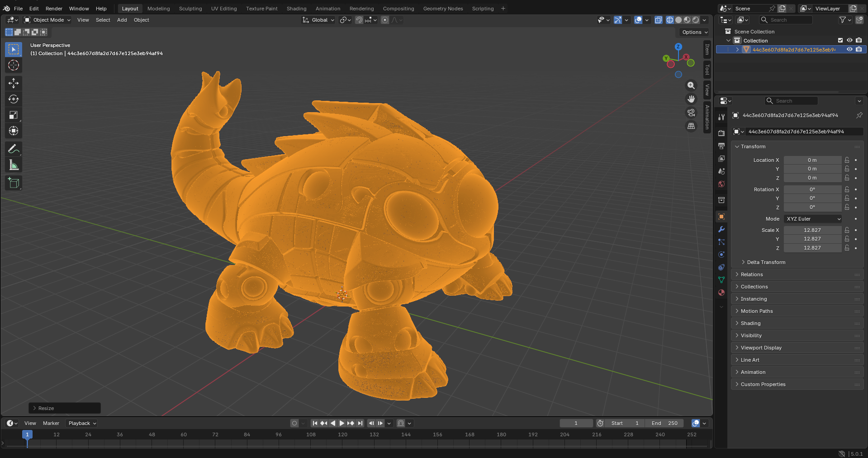Screen dimensions: 868x458
Task: Select the Move tool in the viewport toolbar
Action: [14, 83]
